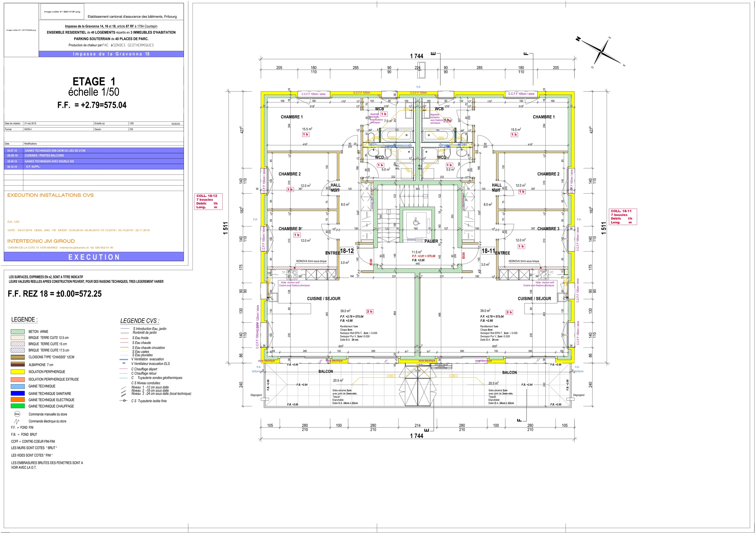Click the GAINE TECHNIQUE SANITAIRE blue swatch
Image resolution: width=756 pixels, height=534 pixels.
pos(17,393)
